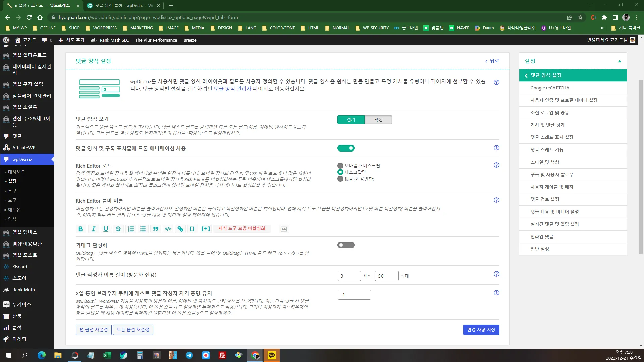Viewport: 644px width, 362px height.
Task: Click the maximum name length field
Action: pyautogui.click(x=387, y=276)
